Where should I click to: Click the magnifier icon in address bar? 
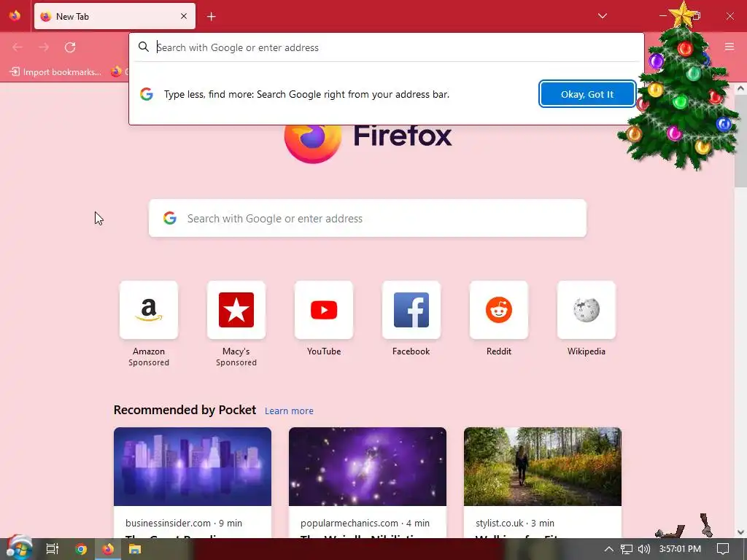point(144,47)
